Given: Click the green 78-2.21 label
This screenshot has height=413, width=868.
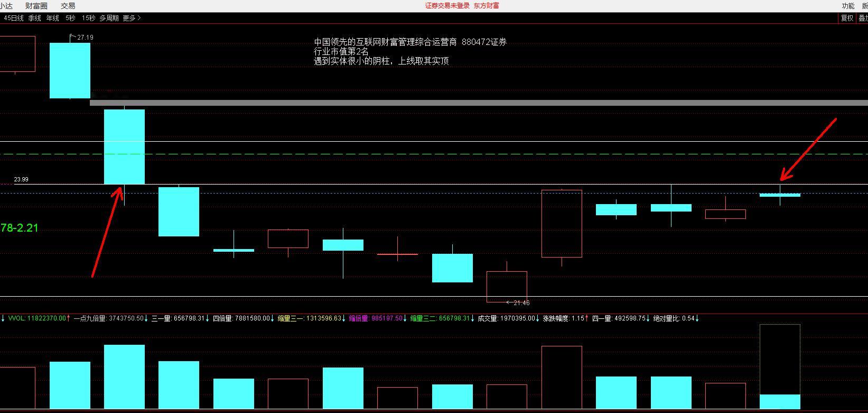Looking at the screenshot, I should pos(19,228).
